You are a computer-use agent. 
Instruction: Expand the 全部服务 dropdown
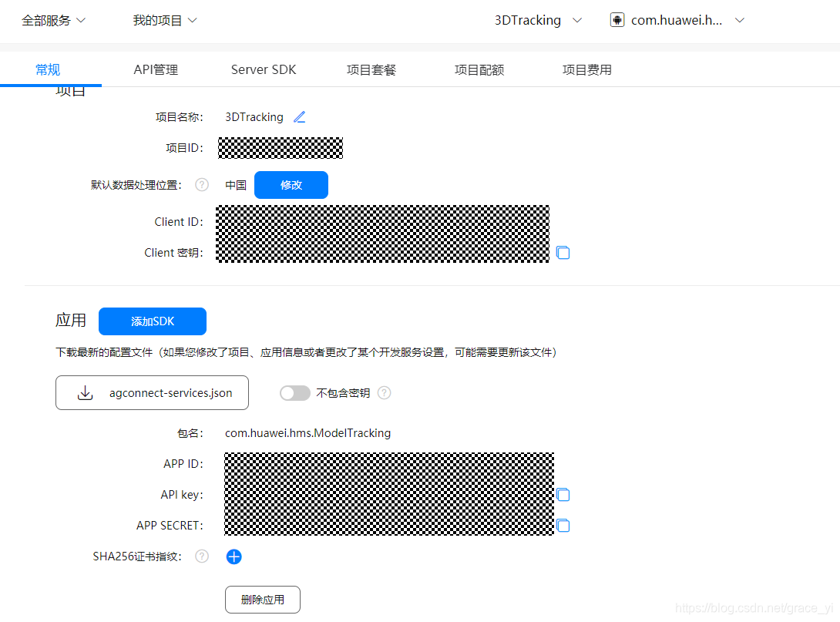point(53,20)
